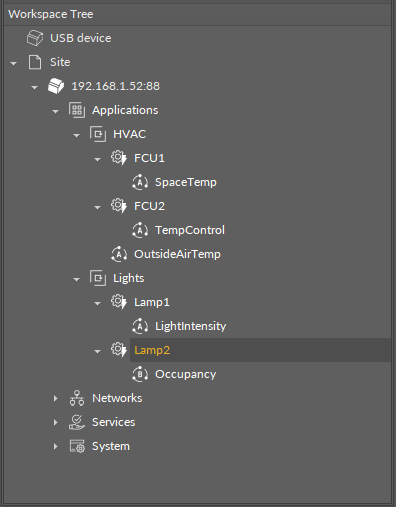Select the Services label
Screen dimensions: 396x507
[x=114, y=422]
